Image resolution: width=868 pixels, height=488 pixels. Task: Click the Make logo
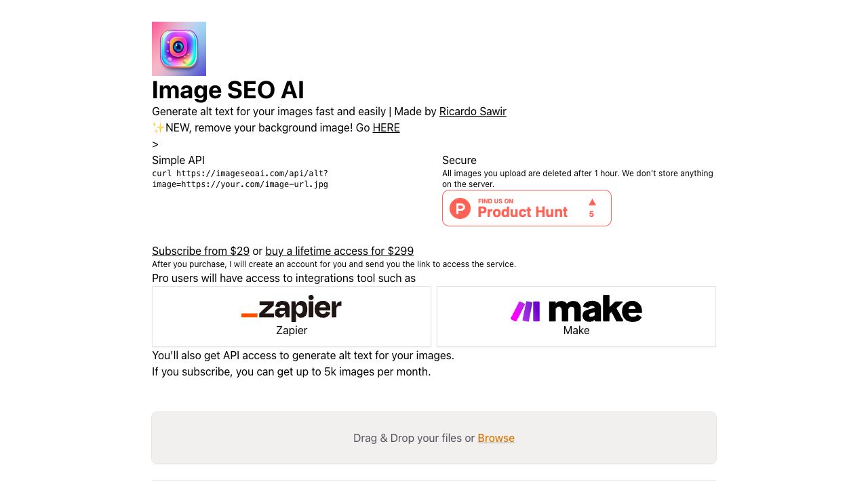[576, 310]
